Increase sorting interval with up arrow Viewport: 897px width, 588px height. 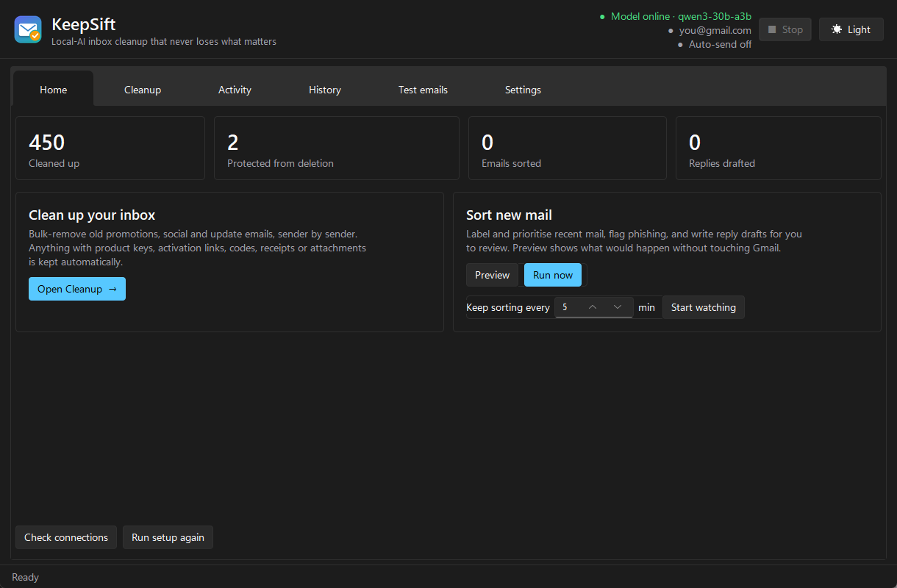point(593,307)
